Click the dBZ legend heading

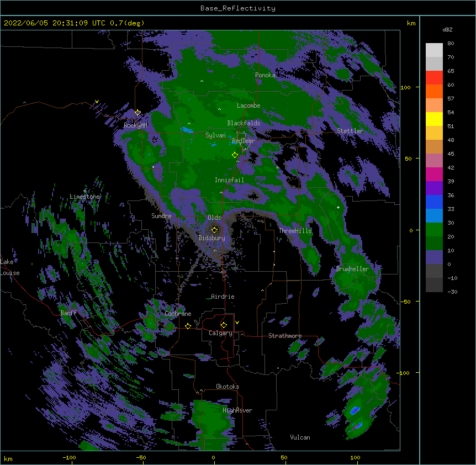coord(447,29)
